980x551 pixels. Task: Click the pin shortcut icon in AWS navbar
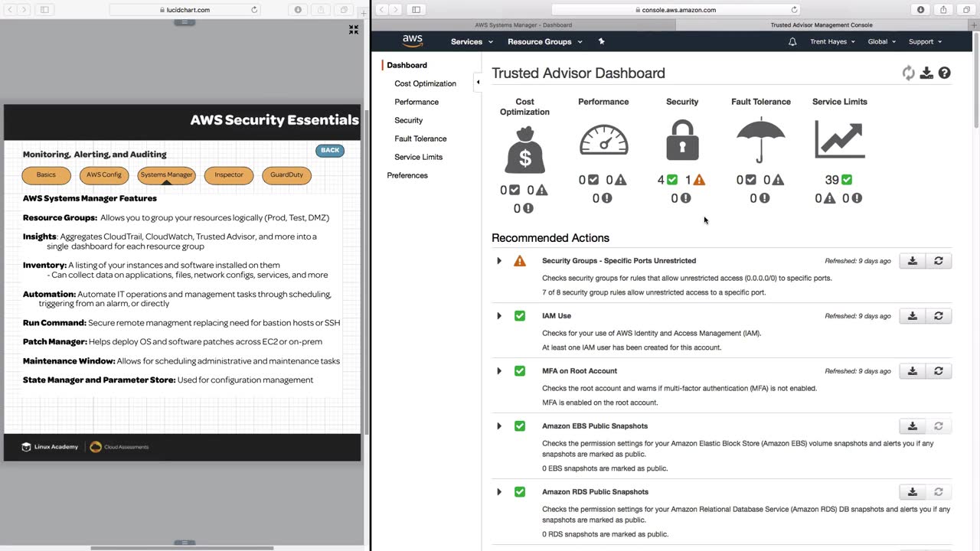601,41
